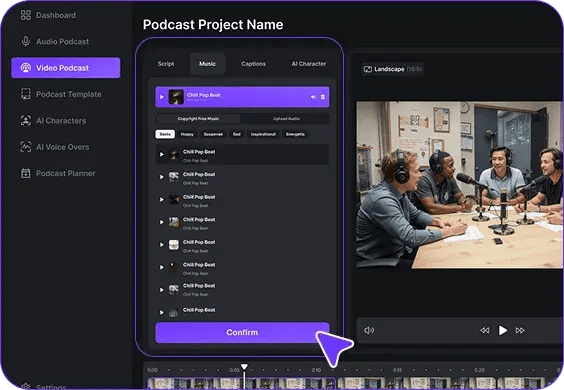
Task: Open the Dashboard label in the sidebar
Action: [x=56, y=15]
